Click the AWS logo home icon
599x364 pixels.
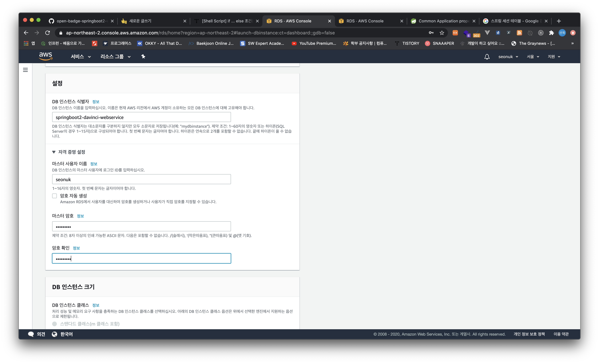(x=45, y=56)
